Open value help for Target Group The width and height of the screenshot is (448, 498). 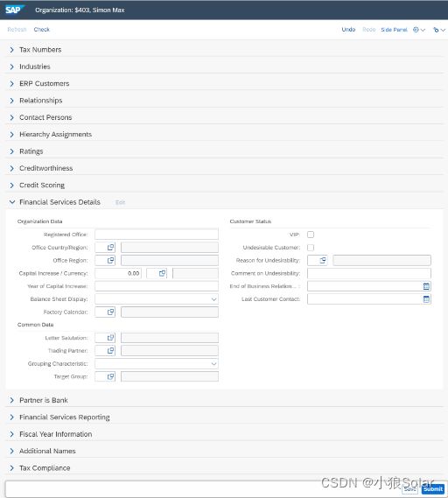coord(110,376)
